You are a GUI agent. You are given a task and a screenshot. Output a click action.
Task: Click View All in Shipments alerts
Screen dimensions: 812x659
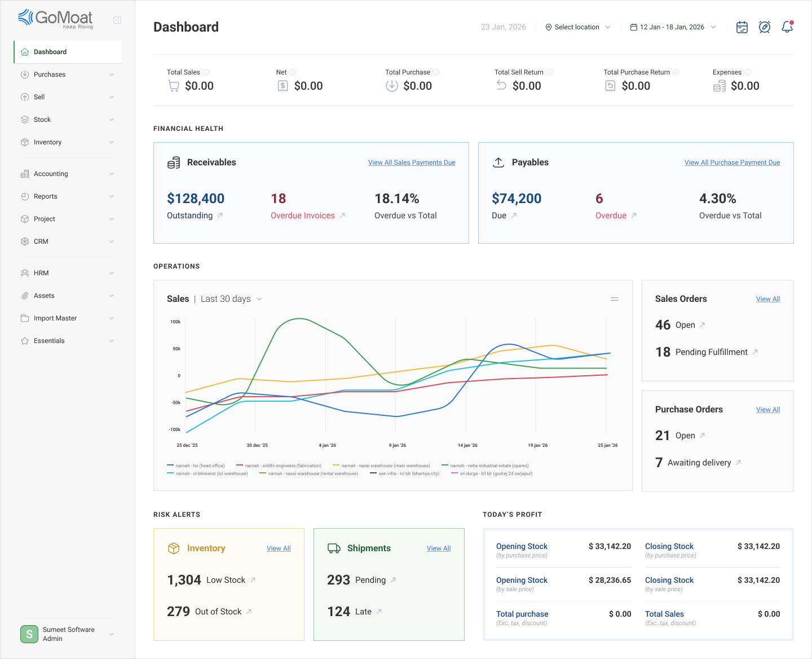click(x=439, y=548)
